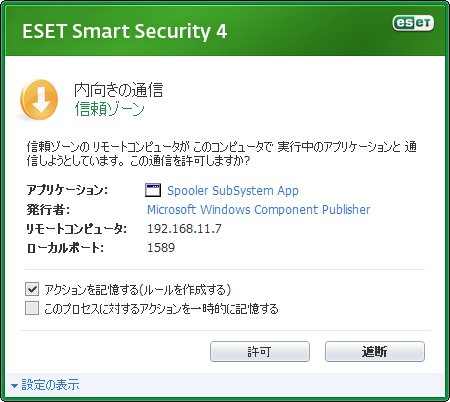Screen dimensions: 450x402
Task: Click the green 信頼ゾーン text
Action: 110,109
